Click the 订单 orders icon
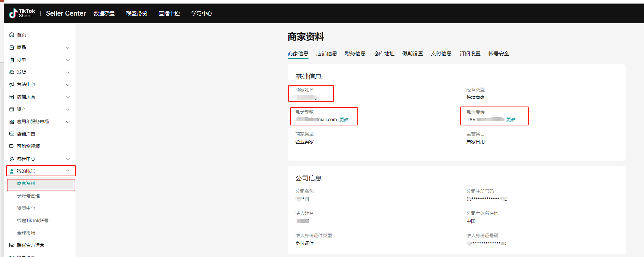 click(x=11, y=60)
